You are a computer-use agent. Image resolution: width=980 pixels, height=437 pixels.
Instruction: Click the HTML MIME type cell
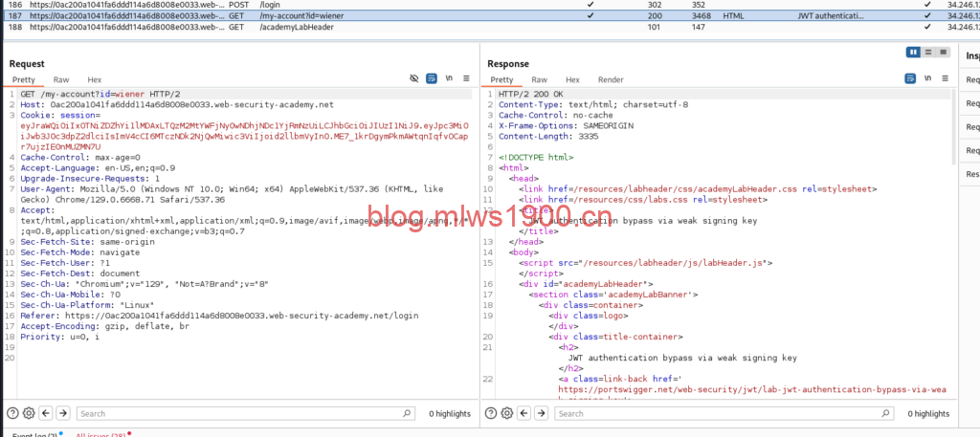coord(734,15)
